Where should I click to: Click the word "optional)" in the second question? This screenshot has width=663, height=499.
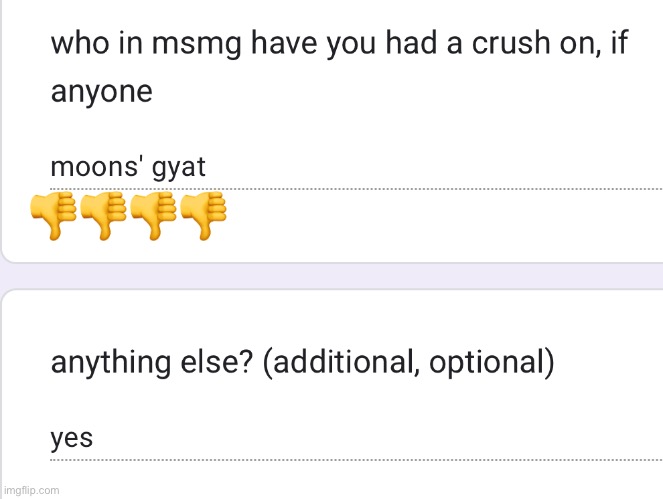(492, 362)
